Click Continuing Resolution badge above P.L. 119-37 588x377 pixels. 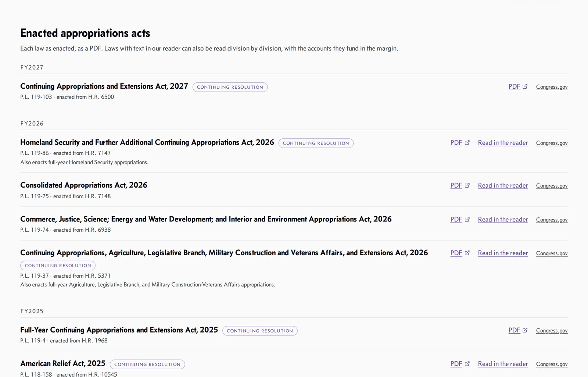coord(58,266)
